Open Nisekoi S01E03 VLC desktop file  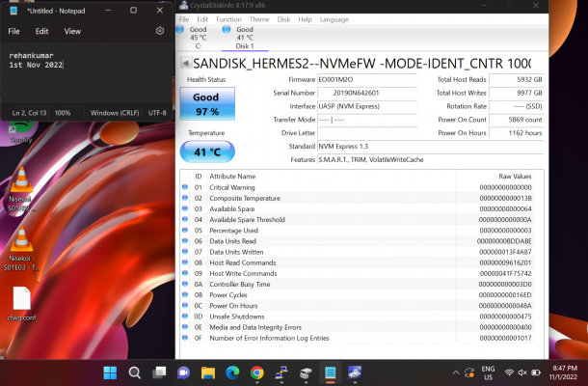21,248
